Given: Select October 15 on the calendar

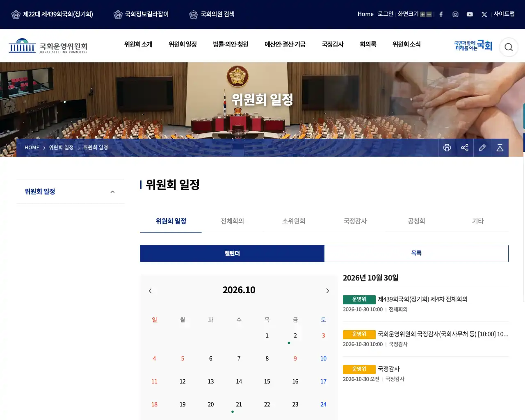Looking at the screenshot, I should 267,381.
